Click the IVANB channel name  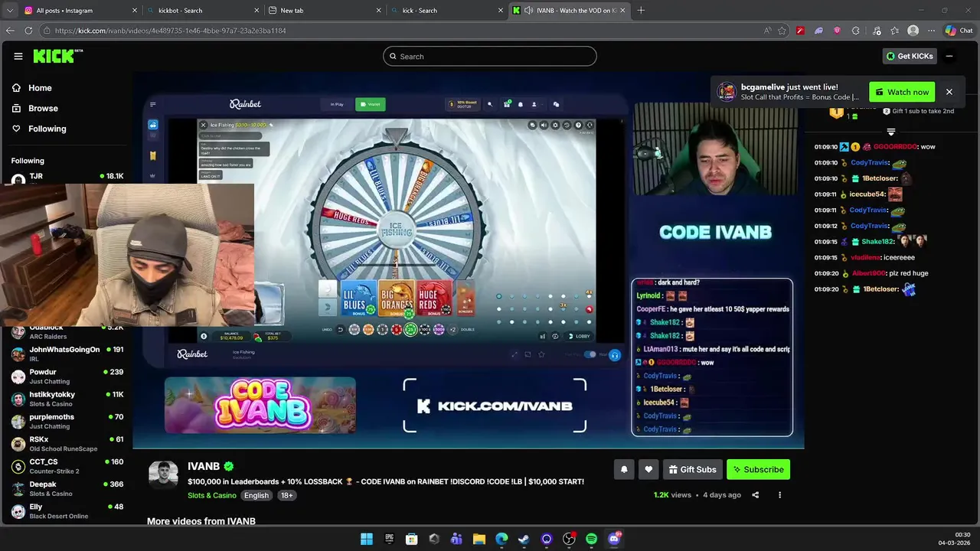(204, 466)
